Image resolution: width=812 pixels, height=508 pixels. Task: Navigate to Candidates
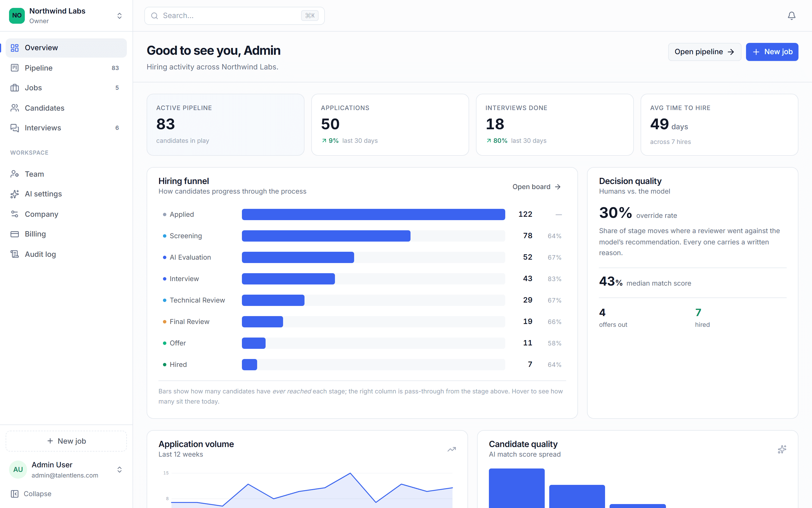tap(66, 108)
